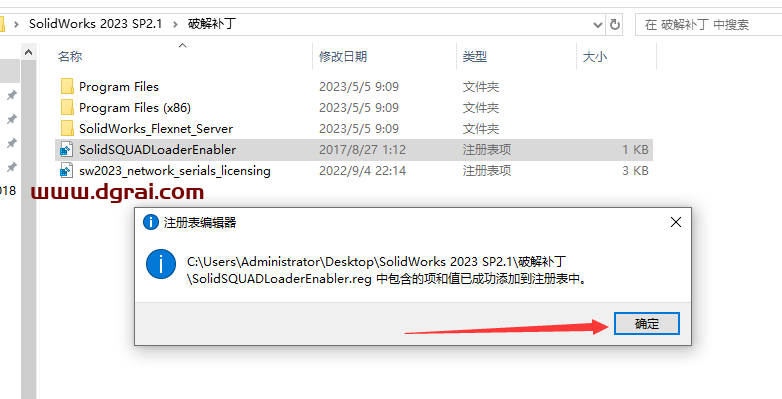Viewport: 782px width, 399px height.
Task: Close the 注册表编辑器 dialog with X
Action: 676,222
